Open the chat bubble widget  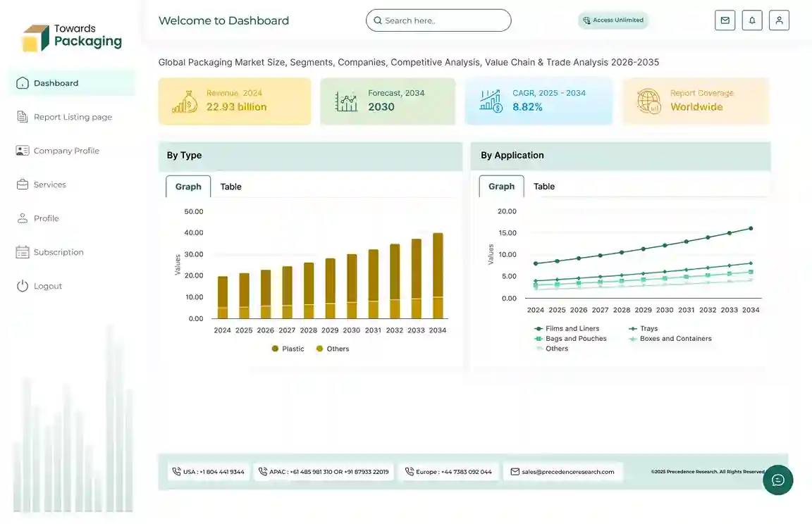click(x=778, y=480)
